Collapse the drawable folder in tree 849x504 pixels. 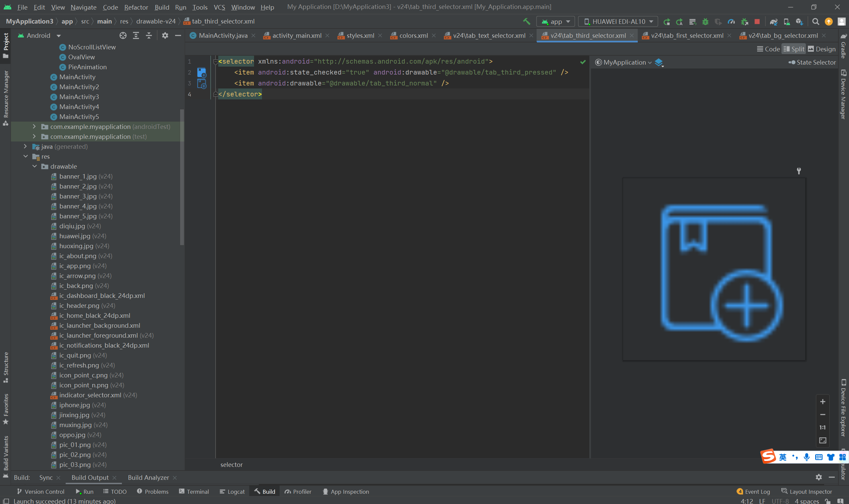[x=35, y=166]
